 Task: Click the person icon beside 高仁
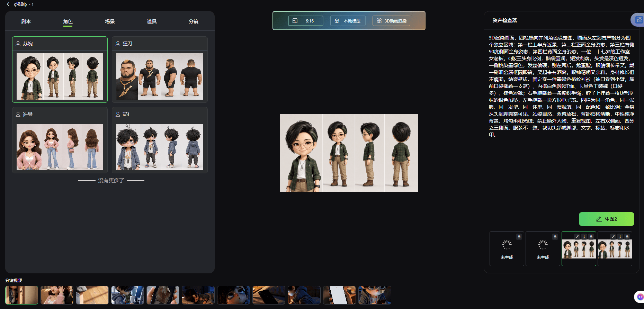click(x=118, y=114)
